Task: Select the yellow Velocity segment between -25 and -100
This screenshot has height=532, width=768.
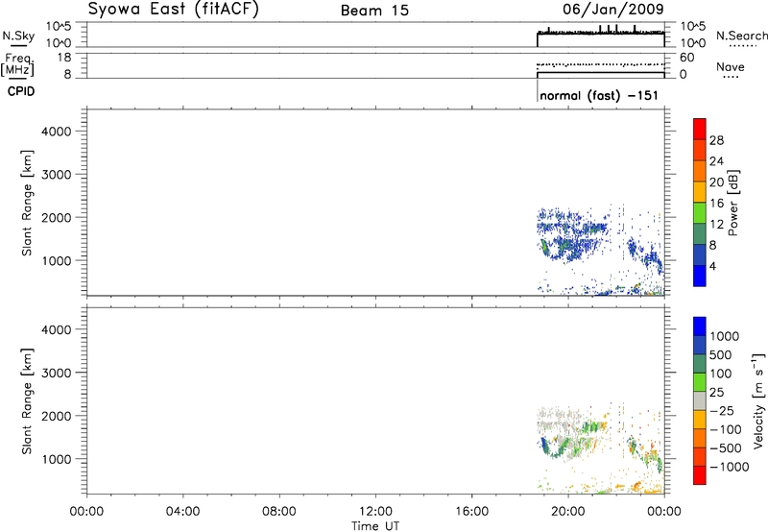Action: (x=700, y=420)
